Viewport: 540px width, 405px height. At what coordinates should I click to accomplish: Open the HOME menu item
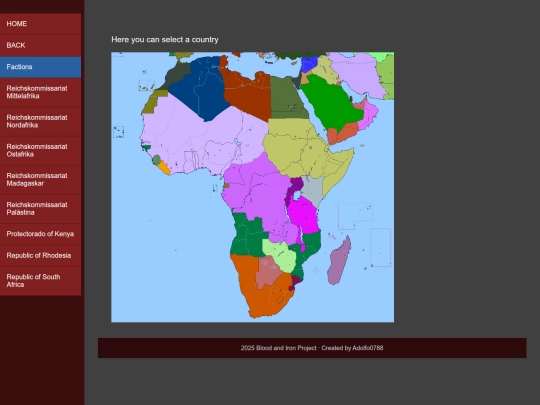[x=40, y=24]
